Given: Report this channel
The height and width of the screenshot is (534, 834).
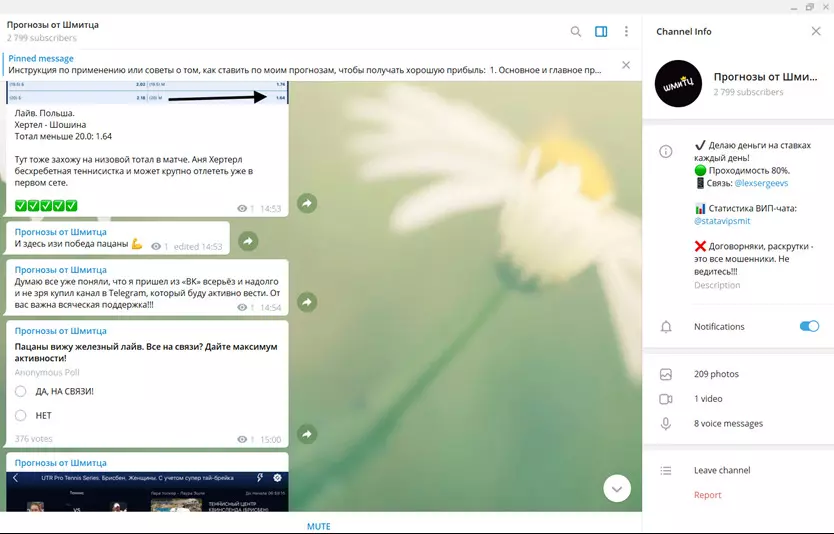Looking at the screenshot, I should coord(707,495).
